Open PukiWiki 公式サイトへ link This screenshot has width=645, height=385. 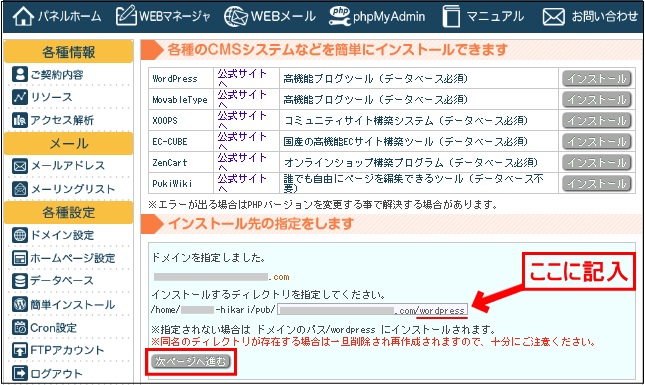click(x=242, y=183)
